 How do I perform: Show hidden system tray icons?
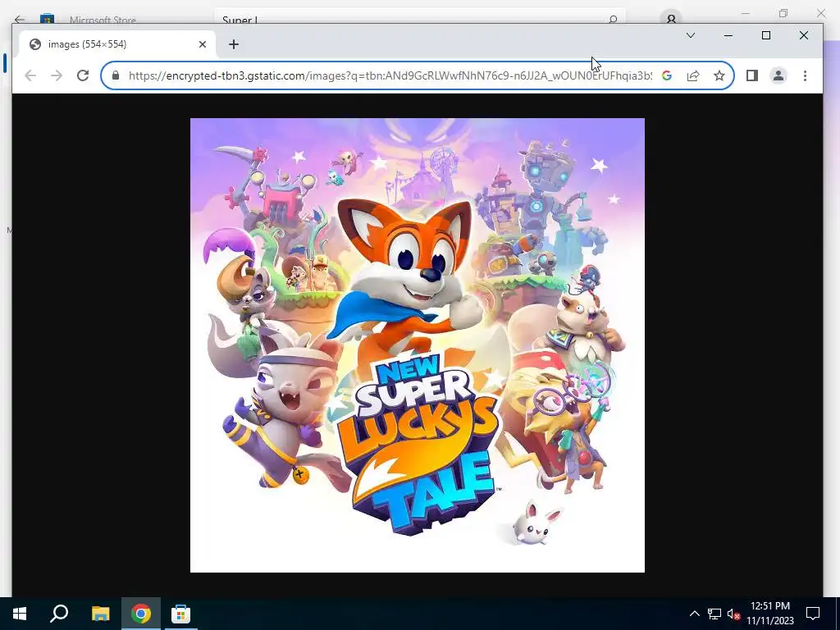(x=694, y=614)
